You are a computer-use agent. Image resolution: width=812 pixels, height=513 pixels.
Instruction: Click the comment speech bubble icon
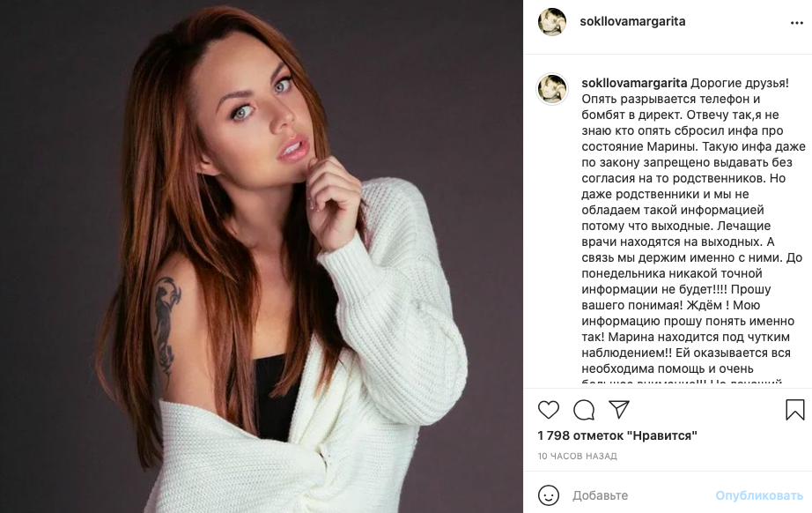pos(583,410)
